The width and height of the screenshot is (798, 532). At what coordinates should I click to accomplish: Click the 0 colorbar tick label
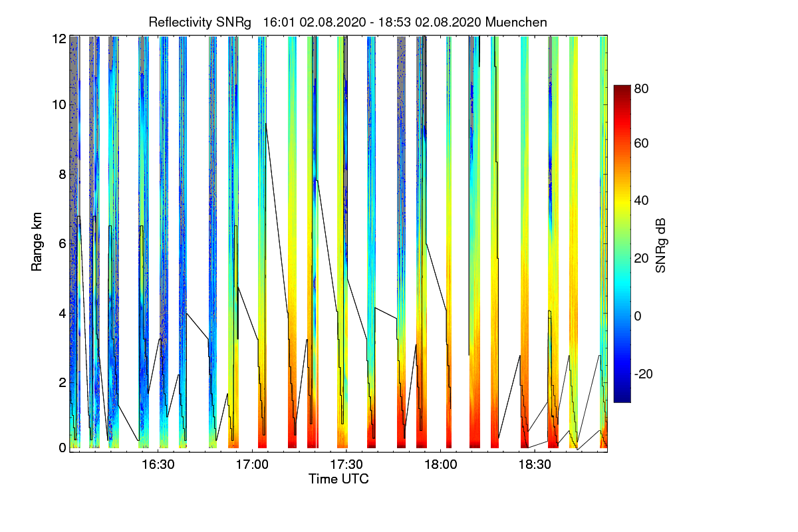(638, 316)
